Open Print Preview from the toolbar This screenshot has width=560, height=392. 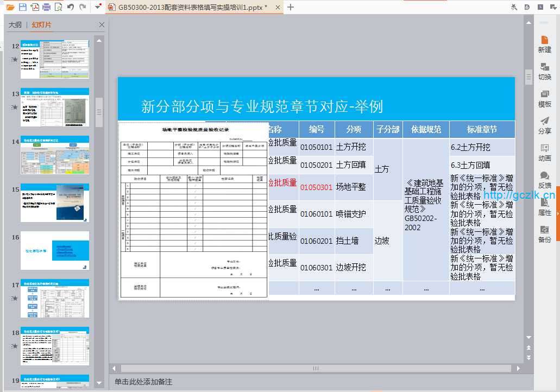(58, 7)
